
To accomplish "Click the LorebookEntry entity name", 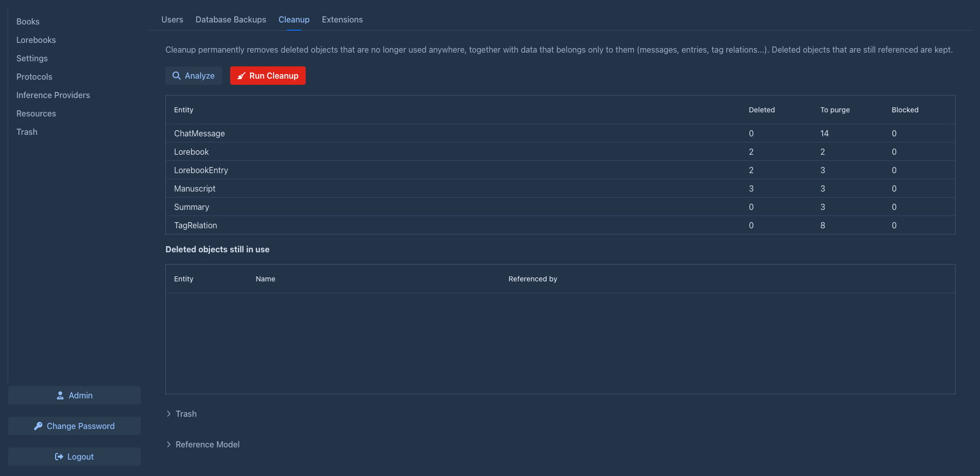I will [x=201, y=170].
